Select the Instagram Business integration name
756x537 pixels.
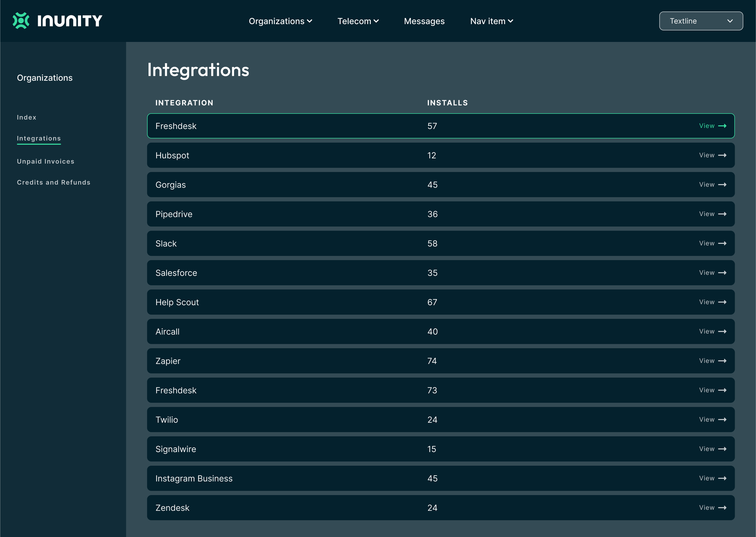(x=194, y=478)
